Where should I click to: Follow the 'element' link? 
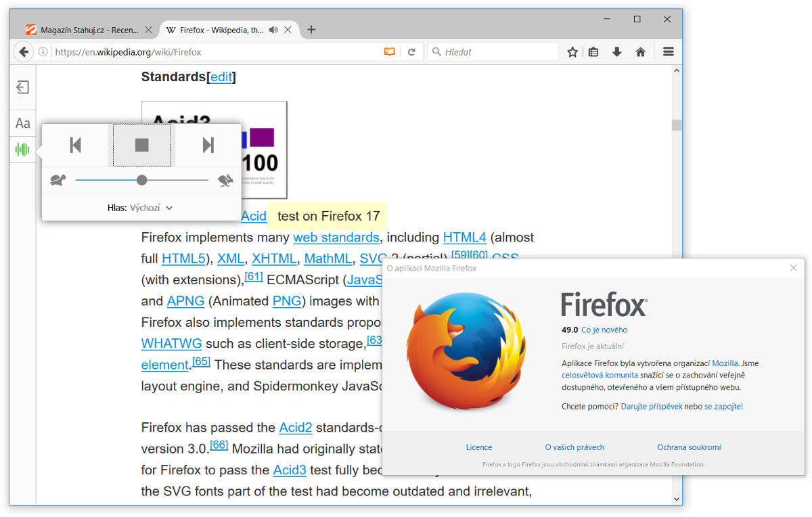(x=164, y=365)
